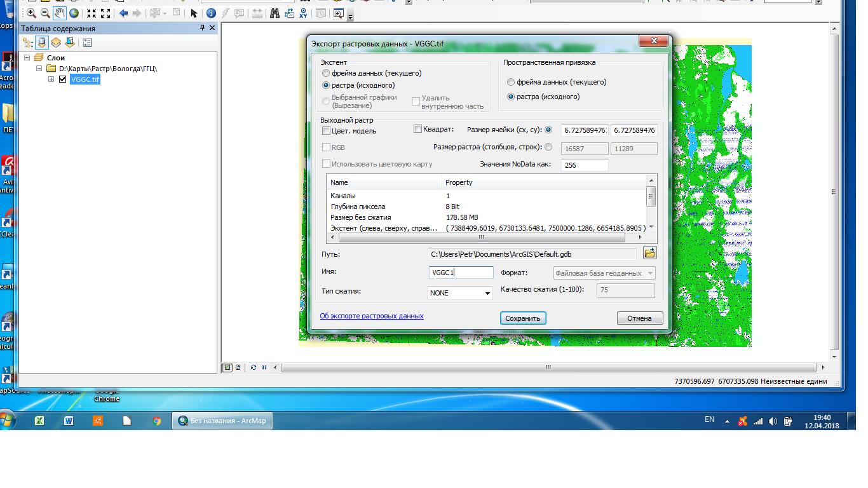This screenshot has width=868, height=488.
Task: Create a Viewer Window magnifier icon
Action: pos(338,13)
